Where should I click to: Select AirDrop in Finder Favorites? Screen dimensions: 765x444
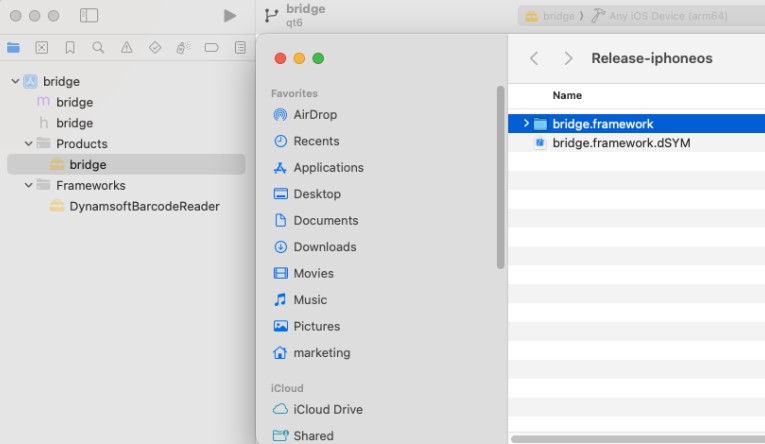click(x=314, y=115)
